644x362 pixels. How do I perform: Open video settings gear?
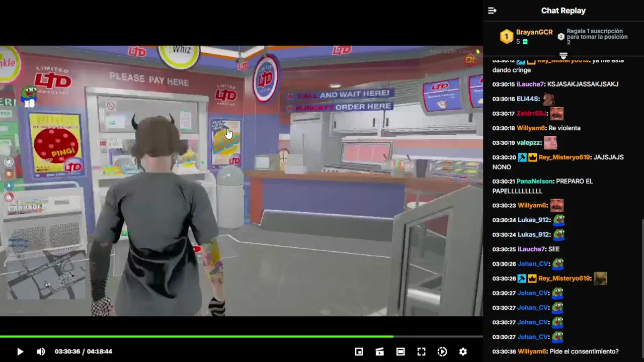coord(463,351)
